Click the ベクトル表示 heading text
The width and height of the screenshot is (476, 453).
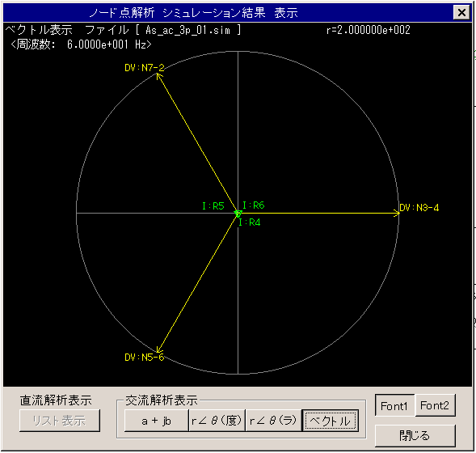[x=39, y=30]
